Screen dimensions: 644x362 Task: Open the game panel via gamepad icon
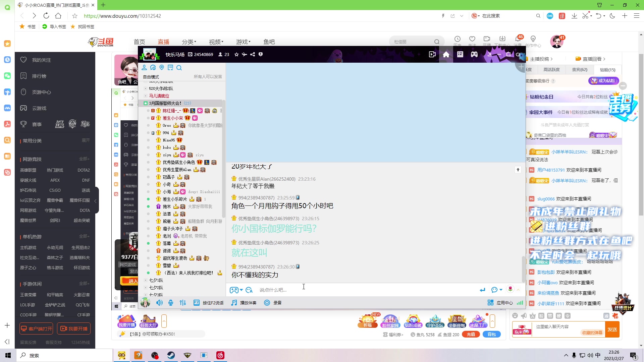point(474,54)
